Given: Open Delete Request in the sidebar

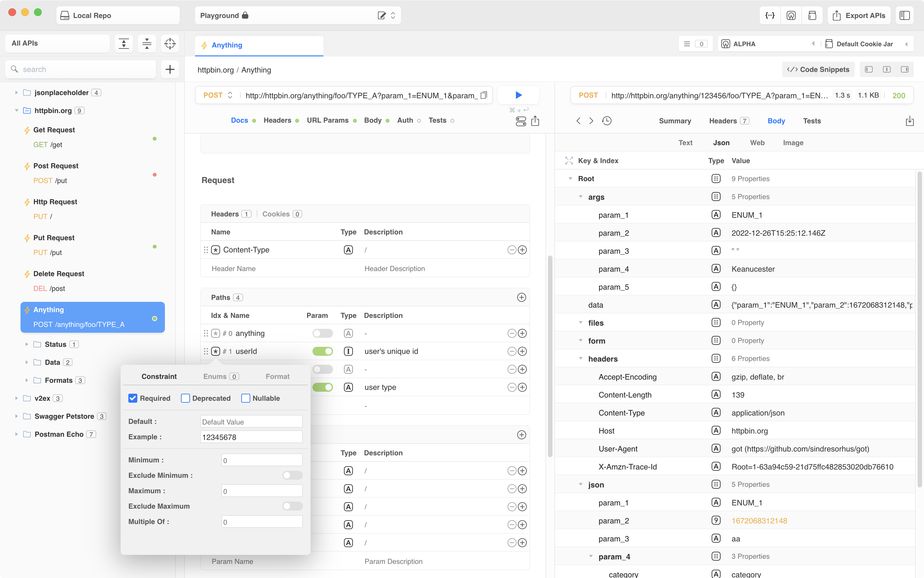Looking at the screenshot, I should tap(93, 281).
